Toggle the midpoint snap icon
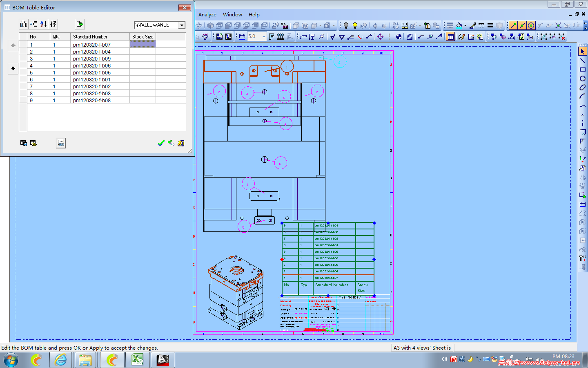Screen dimensions: 588x368 coord(522,25)
